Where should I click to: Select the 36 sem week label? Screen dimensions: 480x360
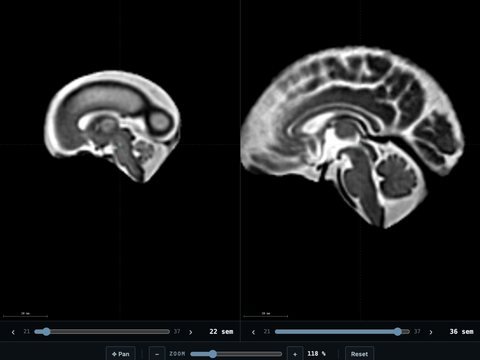(462, 332)
